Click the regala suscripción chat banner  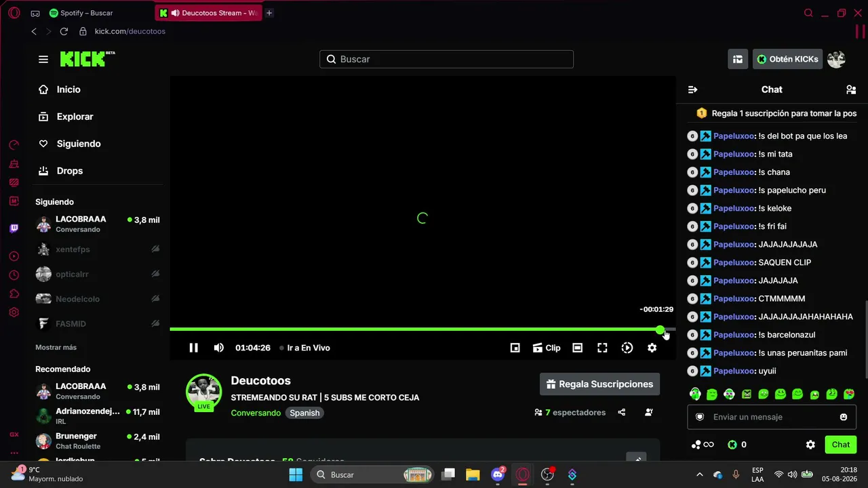[776, 113]
